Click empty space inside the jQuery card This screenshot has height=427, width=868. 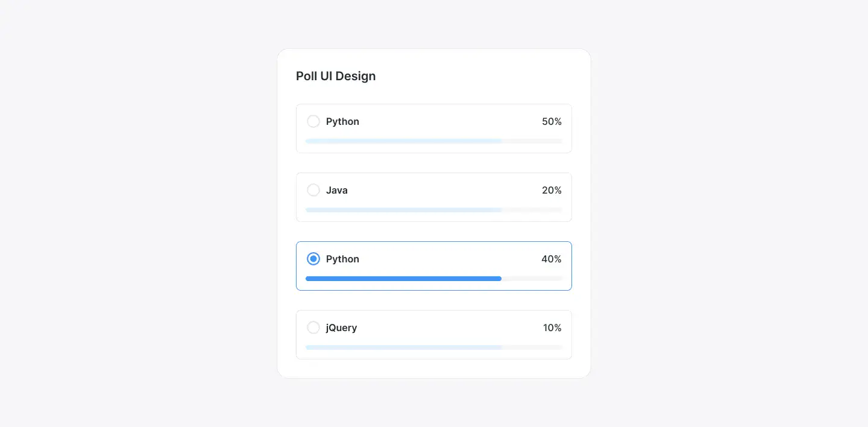coord(446,328)
